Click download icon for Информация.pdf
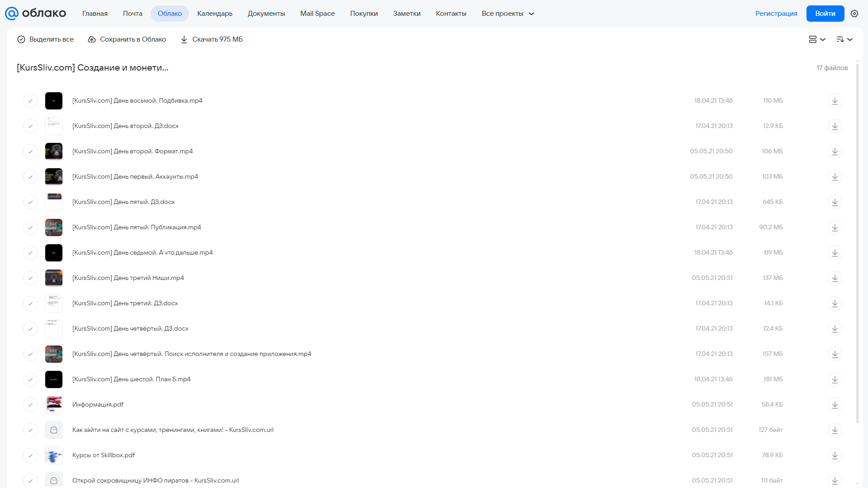The width and height of the screenshot is (868, 488). (x=835, y=405)
